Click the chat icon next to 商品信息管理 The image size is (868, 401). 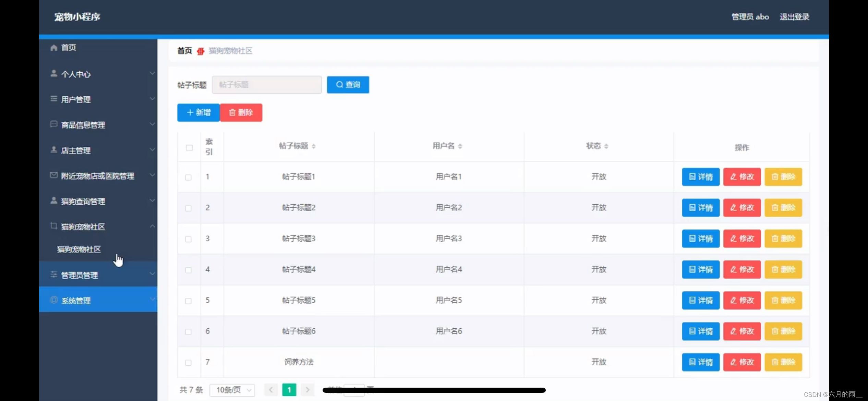click(x=53, y=124)
